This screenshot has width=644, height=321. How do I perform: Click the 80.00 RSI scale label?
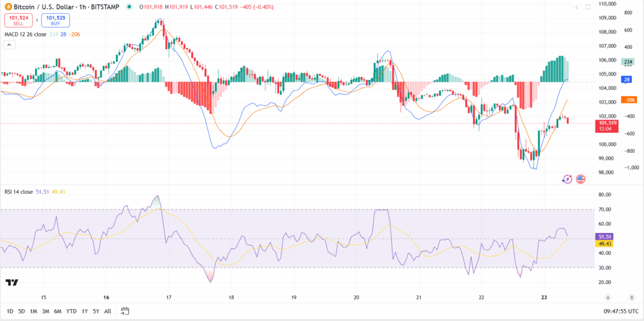[605, 194]
